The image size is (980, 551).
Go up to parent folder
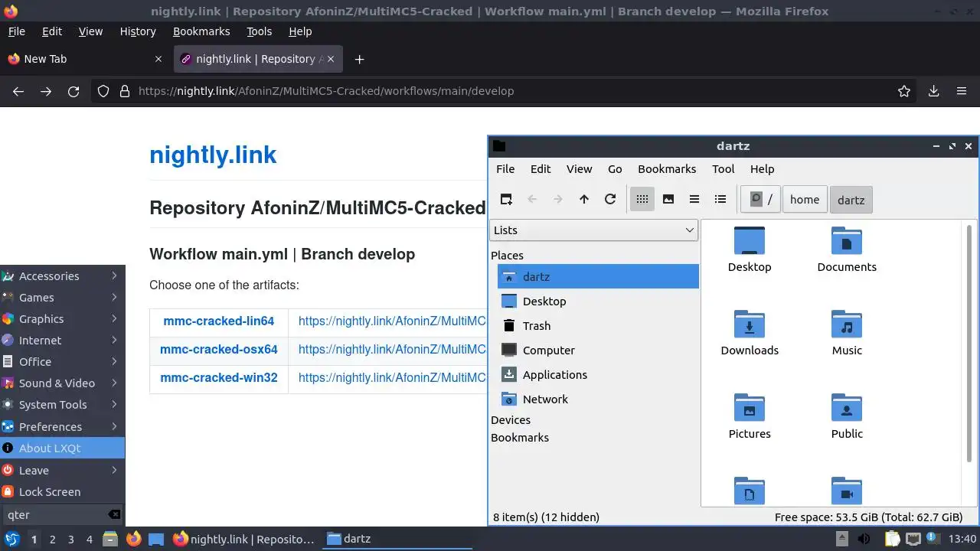[x=584, y=199]
